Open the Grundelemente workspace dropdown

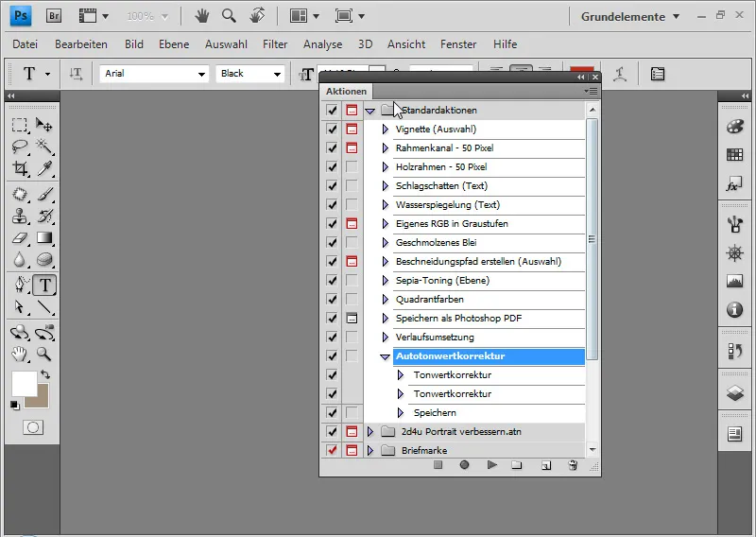(x=629, y=16)
